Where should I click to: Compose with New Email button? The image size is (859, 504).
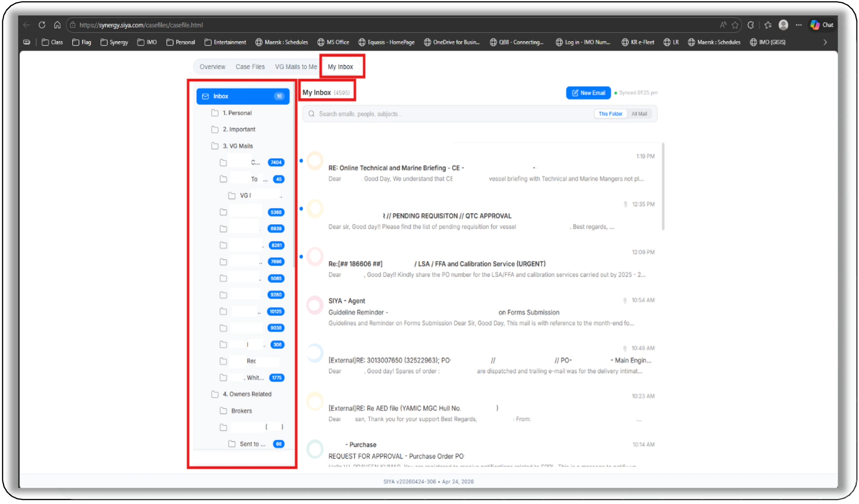pyautogui.click(x=588, y=93)
